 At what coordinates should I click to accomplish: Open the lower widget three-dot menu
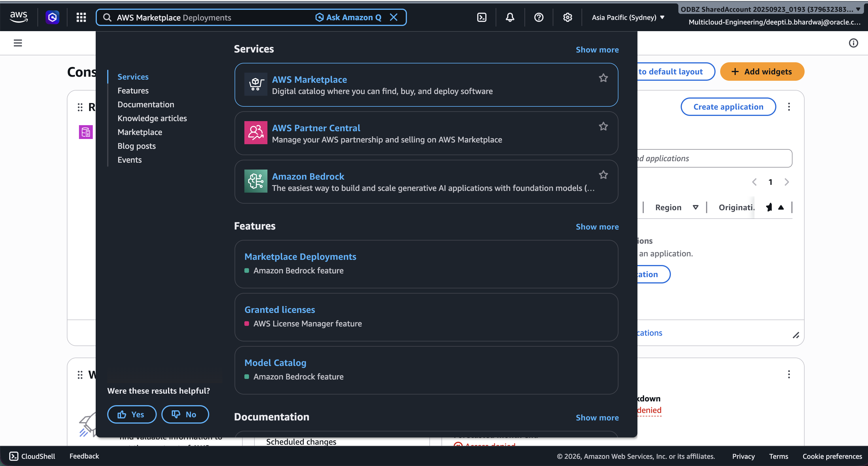[789, 374]
